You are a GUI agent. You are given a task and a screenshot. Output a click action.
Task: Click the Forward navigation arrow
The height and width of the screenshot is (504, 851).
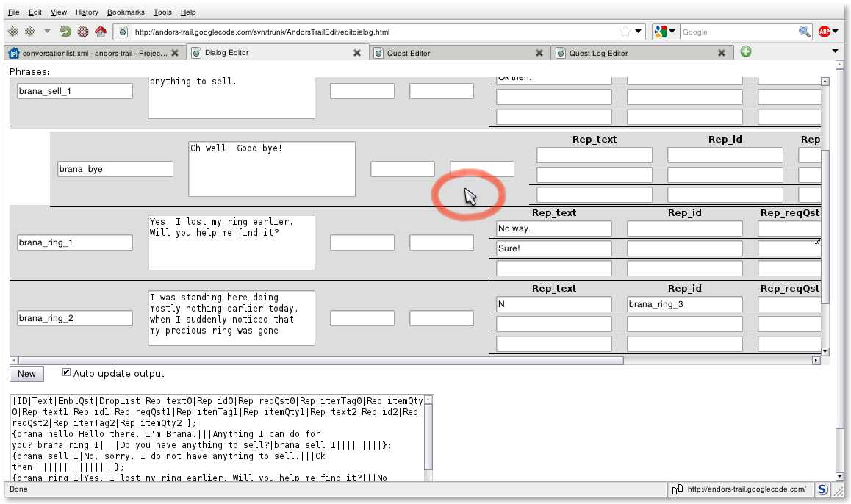pyautogui.click(x=30, y=32)
